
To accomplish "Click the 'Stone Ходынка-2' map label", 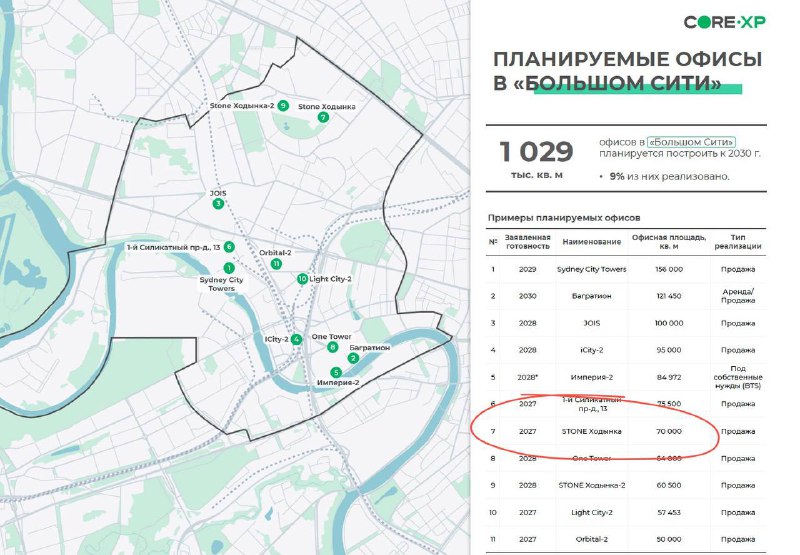I will pos(242,106).
